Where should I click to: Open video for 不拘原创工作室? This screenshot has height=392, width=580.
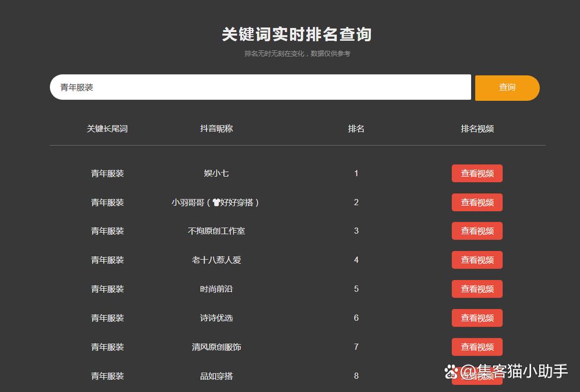click(x=477, y=231)
